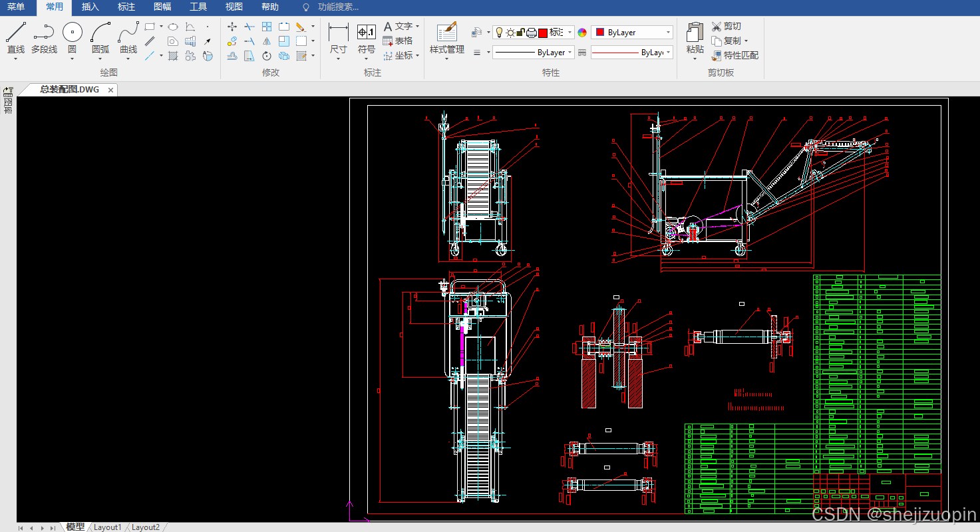This screenshot has height=532, width=980.
Task: Click the 坐标 (Coordinate) button
Action: [398, 55]
